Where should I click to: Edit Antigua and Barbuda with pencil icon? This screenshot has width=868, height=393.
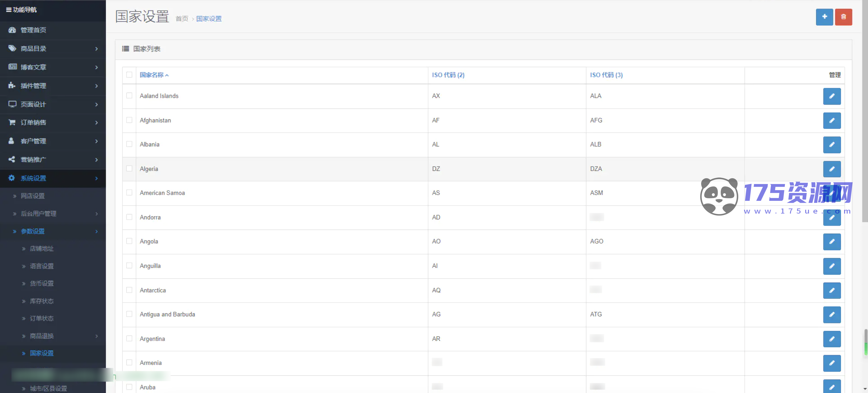point(832,314)
